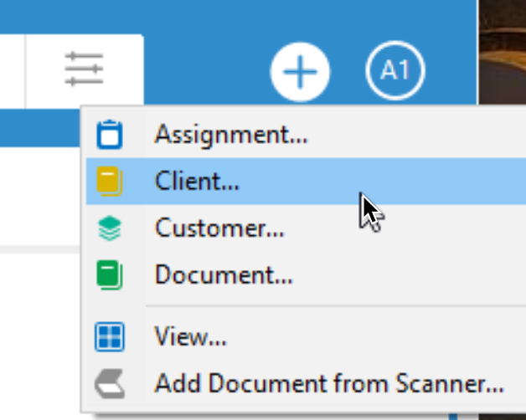Click the green Document icon
The image size is (526, 420).
[x=110, y=275]
